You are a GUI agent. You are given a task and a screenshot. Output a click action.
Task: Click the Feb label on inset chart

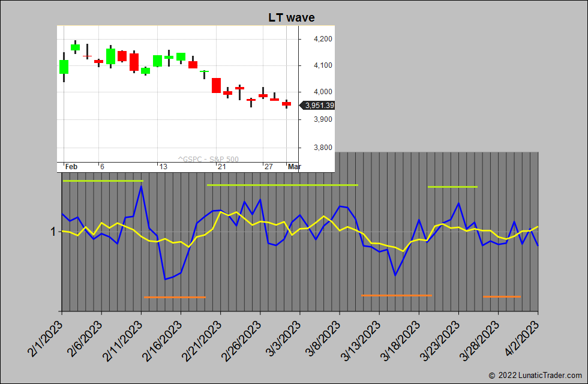(71, 167)
